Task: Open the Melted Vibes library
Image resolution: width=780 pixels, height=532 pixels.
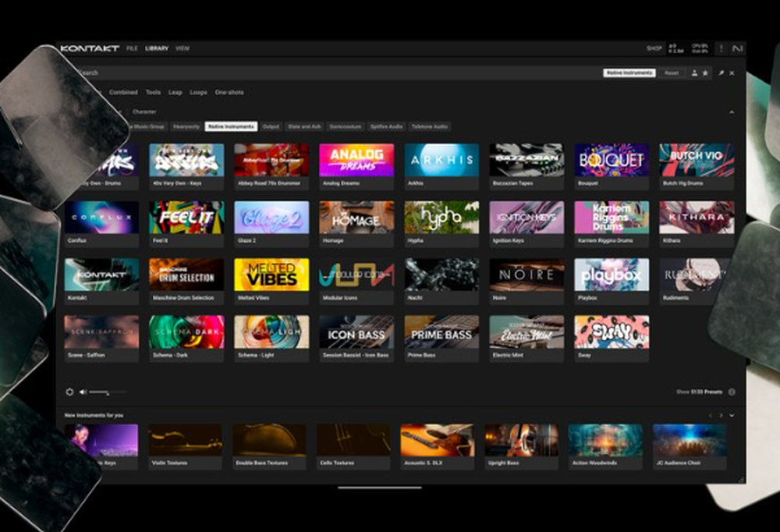Action: click(271, 281)
